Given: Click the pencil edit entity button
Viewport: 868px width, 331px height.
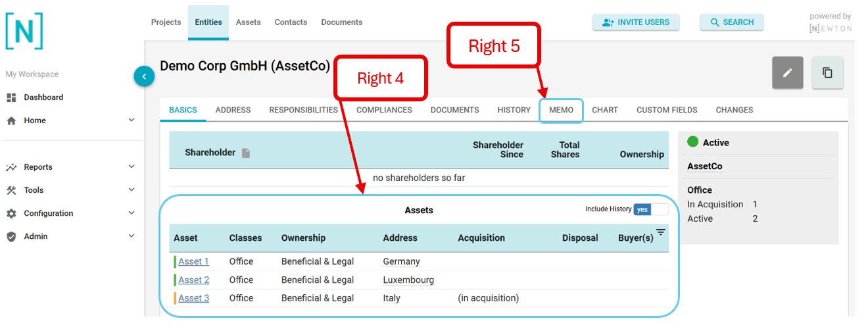Looking at the screenshot, I should 788,72.
